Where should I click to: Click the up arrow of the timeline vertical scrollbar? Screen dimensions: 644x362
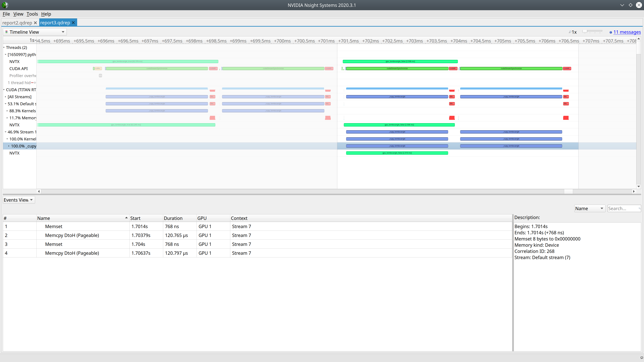(x=638, y=39)
